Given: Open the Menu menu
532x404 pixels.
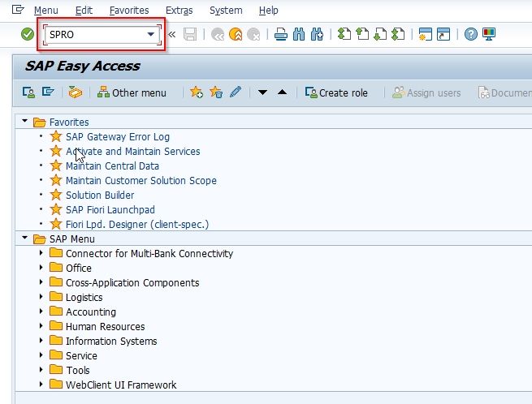Looking at the screenshot, I should (45, 11).
